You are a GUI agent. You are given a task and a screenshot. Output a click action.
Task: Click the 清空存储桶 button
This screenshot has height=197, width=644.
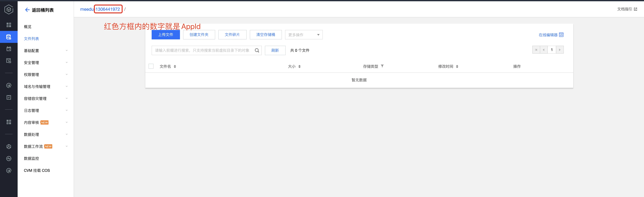266,35
